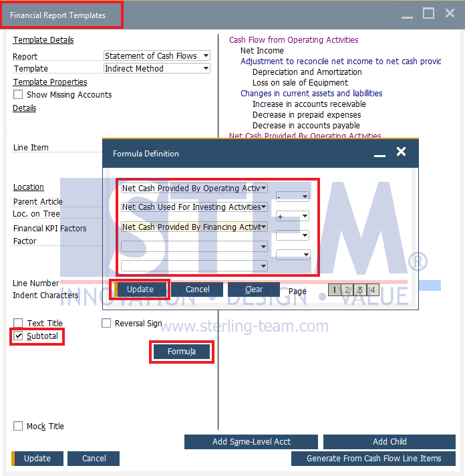Screen dimensions: 465x476
Task: Expand Net Cash Provided By Financing dropdown
Action: point(194,227)
